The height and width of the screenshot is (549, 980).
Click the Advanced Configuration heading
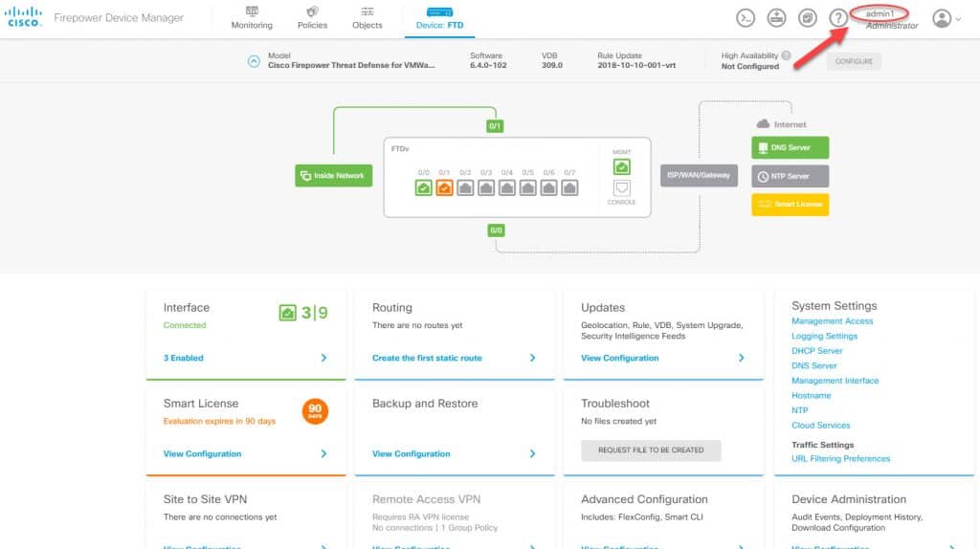coord(644,499)
